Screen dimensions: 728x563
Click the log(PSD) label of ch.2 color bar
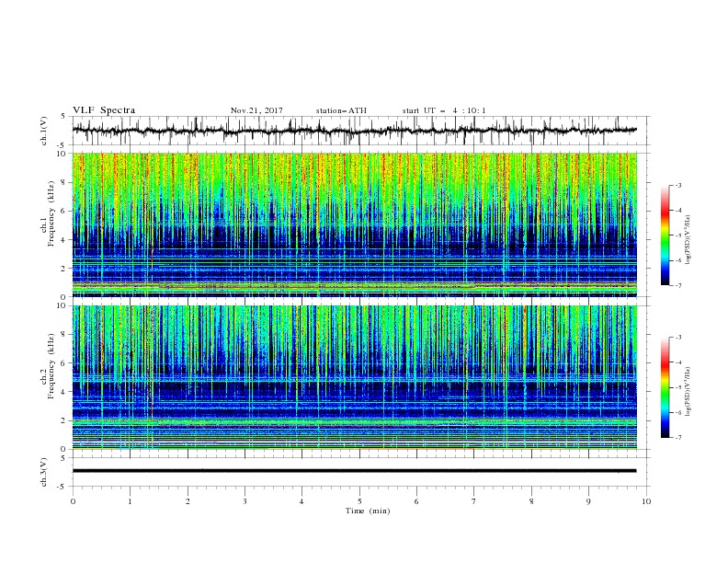point(688,391)
